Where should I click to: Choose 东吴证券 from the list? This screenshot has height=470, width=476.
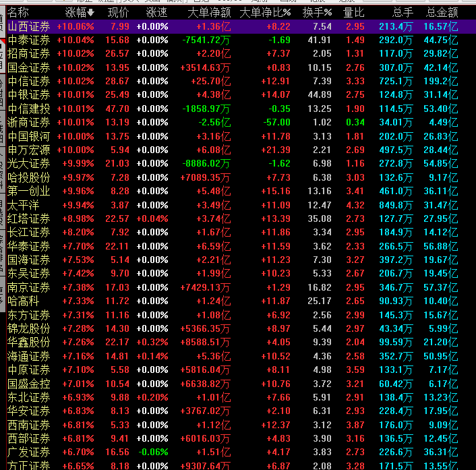pos(29,274)
